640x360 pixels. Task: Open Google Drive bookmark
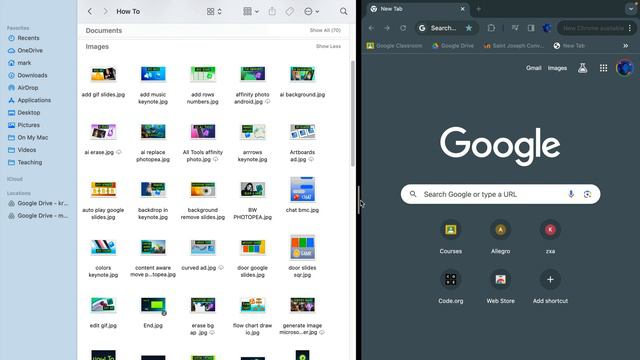[x=453, y=46]
